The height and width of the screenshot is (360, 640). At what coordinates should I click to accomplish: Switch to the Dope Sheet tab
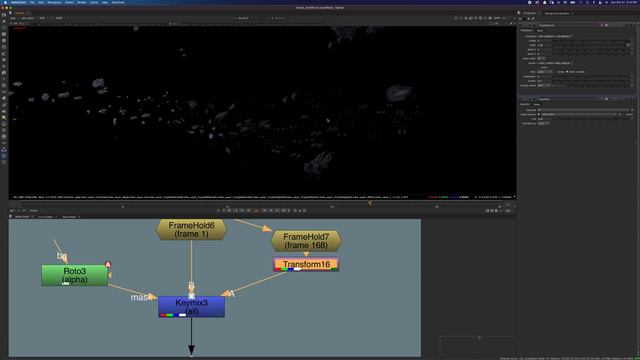[69, 217]
